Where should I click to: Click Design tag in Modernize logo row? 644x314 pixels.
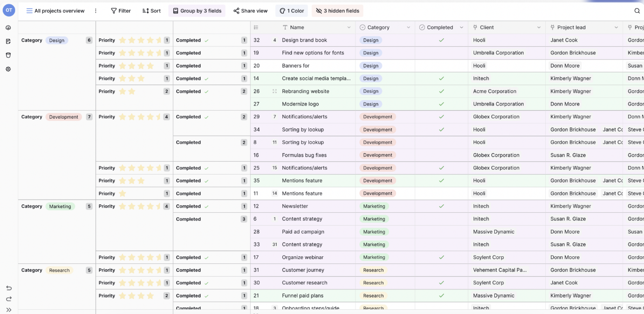pyautogui.click(x=371, y=104)
